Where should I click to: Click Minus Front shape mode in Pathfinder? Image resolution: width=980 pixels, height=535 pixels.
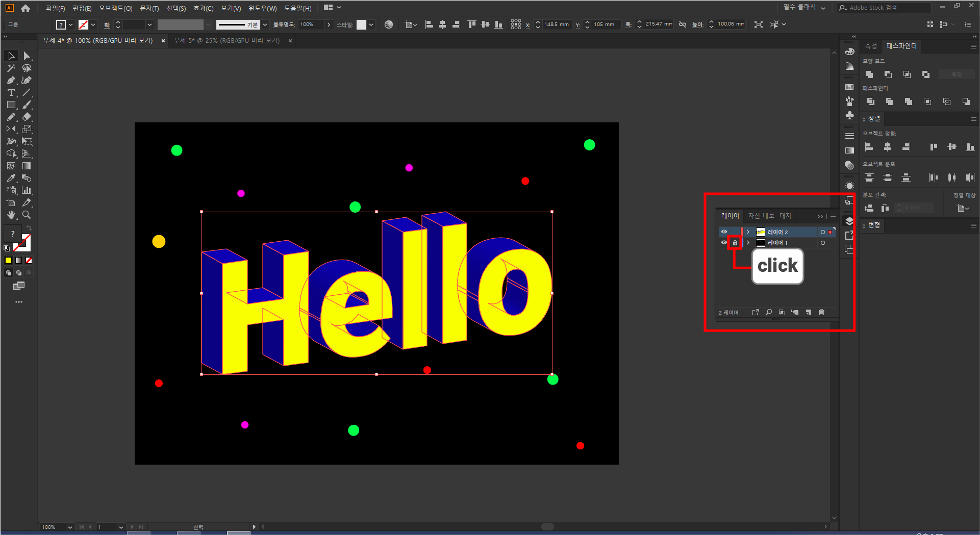888,74
